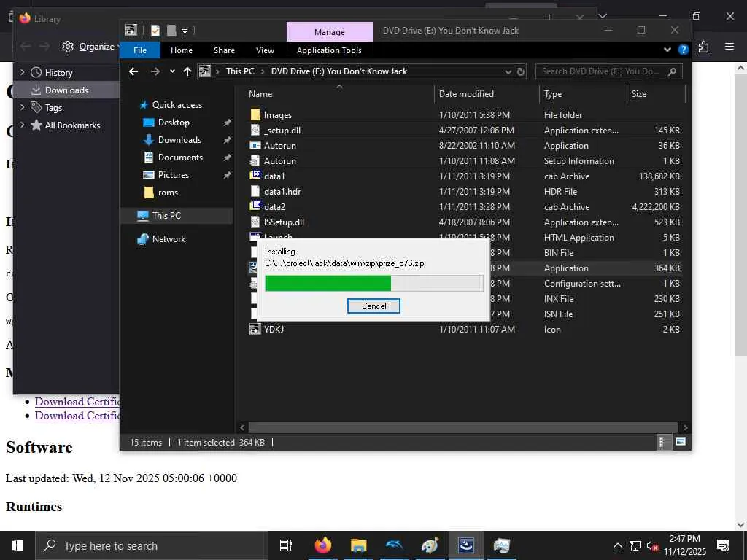
Task: Show hidden system tray icons
Action: [x=617, y=545]
